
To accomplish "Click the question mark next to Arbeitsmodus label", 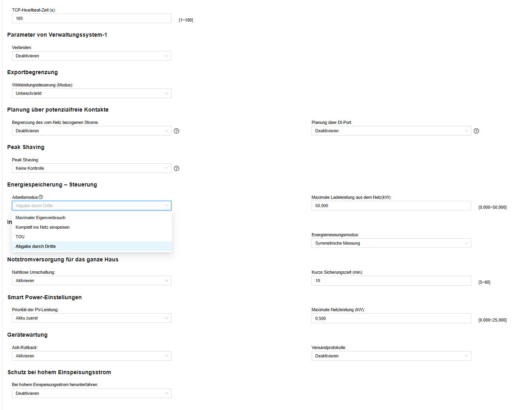I will pos(41,197).
